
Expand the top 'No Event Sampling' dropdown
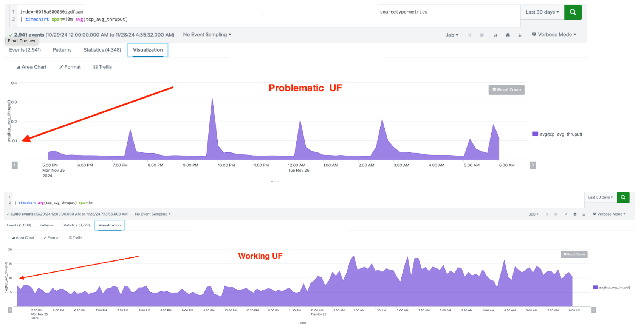pos(207,35)
